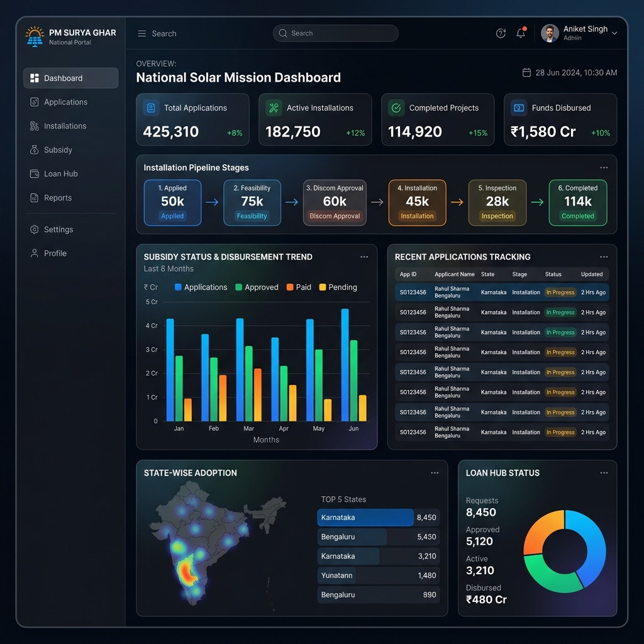Select the Karnataka 8,450 bar
The image size is (644, 644).
click(378, 518)
